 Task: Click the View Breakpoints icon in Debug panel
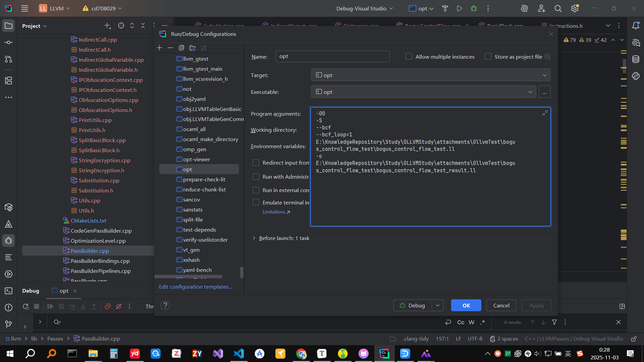tap(108, 306)
